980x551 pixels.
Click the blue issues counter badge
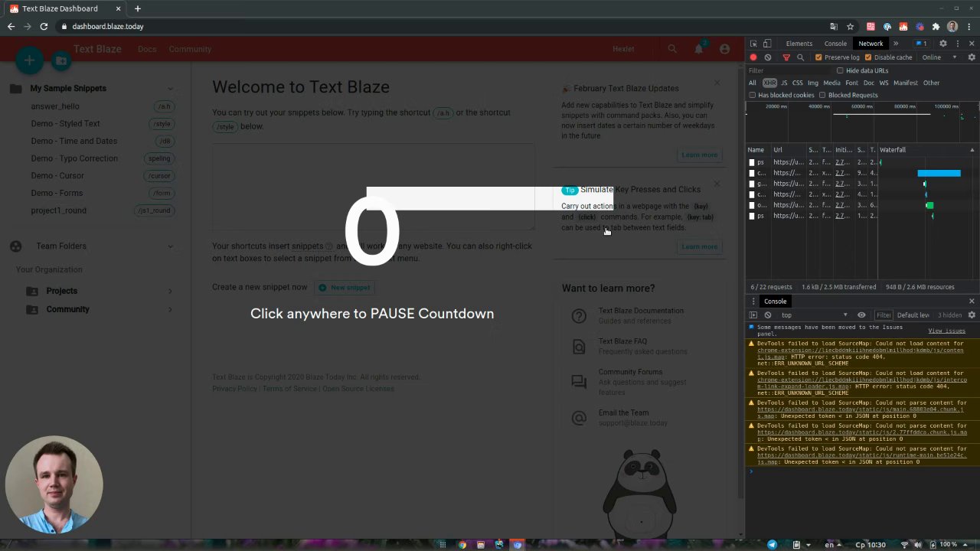922,44
